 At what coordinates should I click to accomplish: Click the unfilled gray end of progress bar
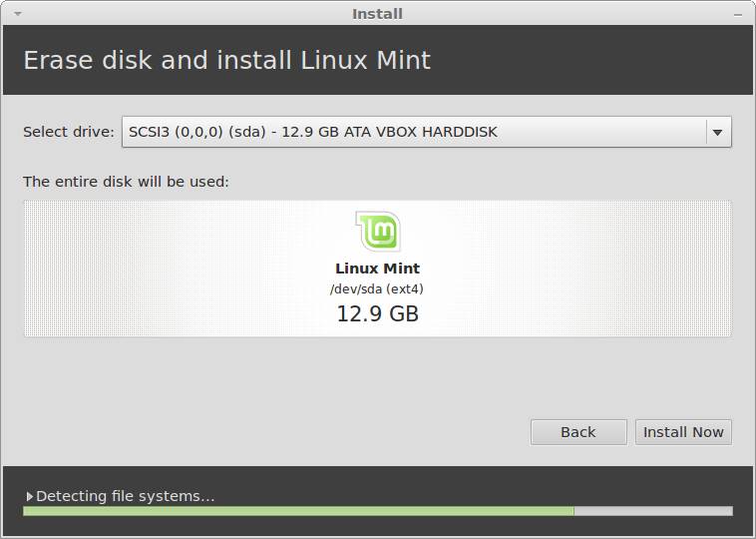tap(653, 511)
